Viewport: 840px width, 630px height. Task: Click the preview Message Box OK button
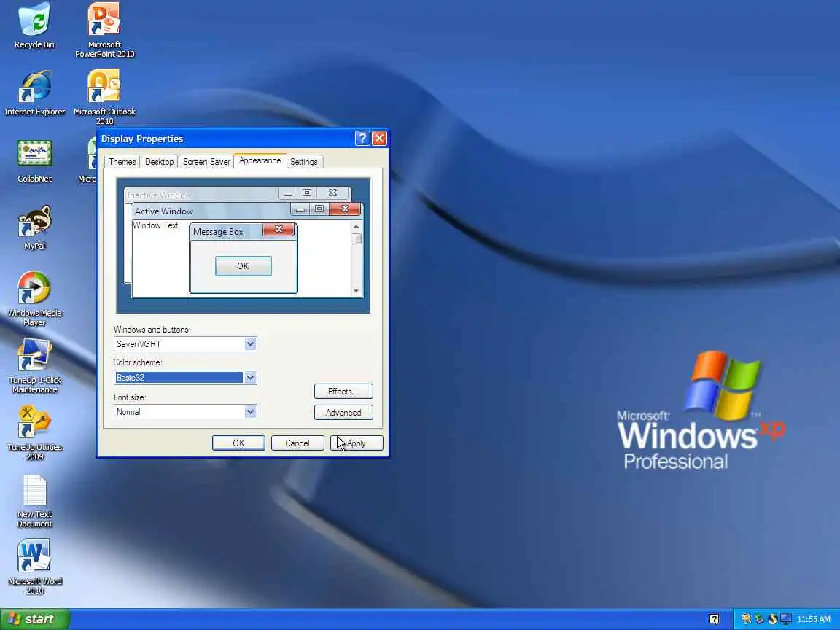click(244, 266)
